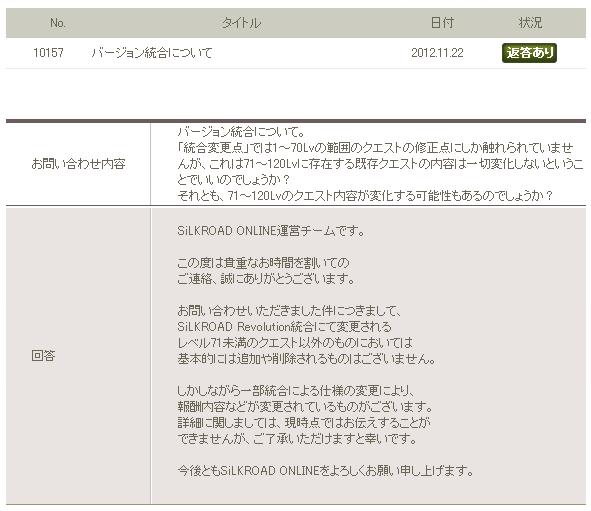
Task: Click line starting 「統合変更点」では1～70Lv
Action: 376,148
